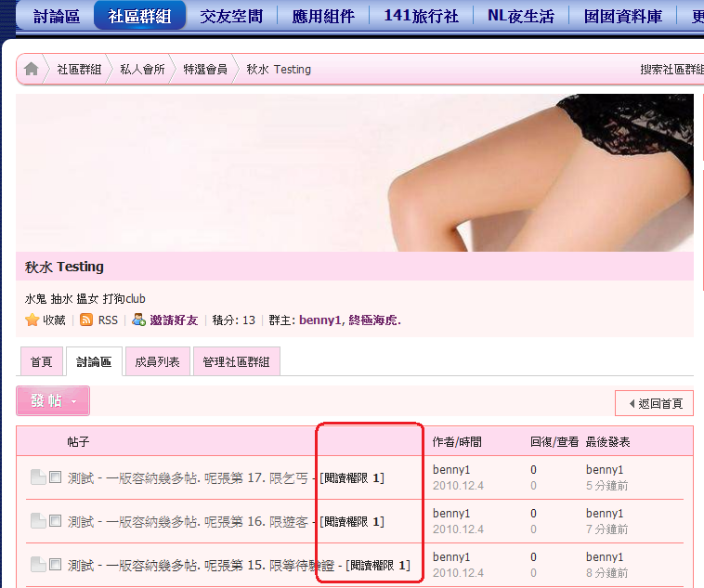
Task: Open breadcrumb link 秋水 Testing
Action: pyautogui.click(x=279, y=69)
